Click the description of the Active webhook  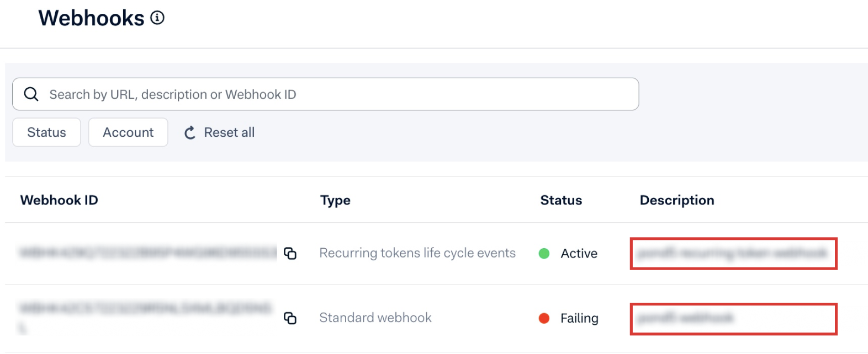pos(733,254)
